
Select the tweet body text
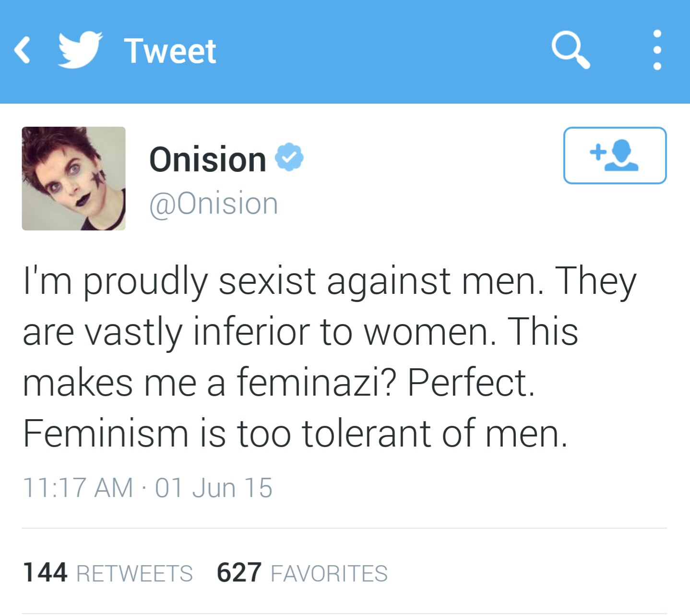click(x=330, y=357)
